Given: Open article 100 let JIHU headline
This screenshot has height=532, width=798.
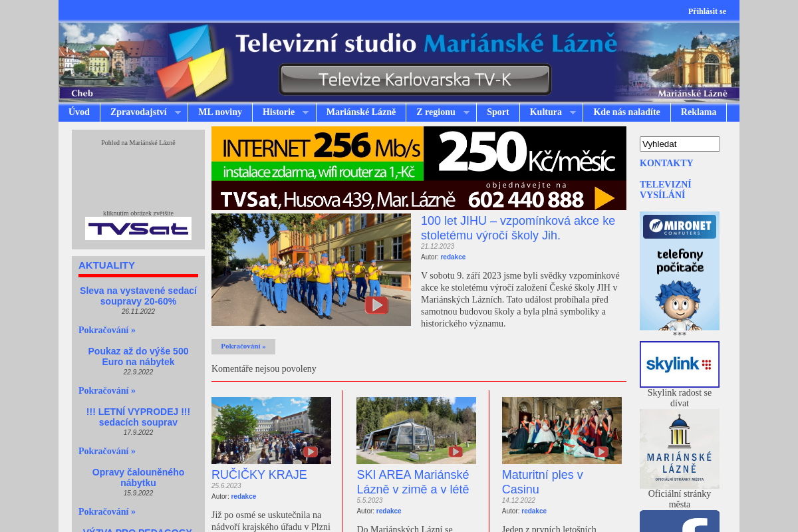Looking at the screenshot, I should click(518, 228).
